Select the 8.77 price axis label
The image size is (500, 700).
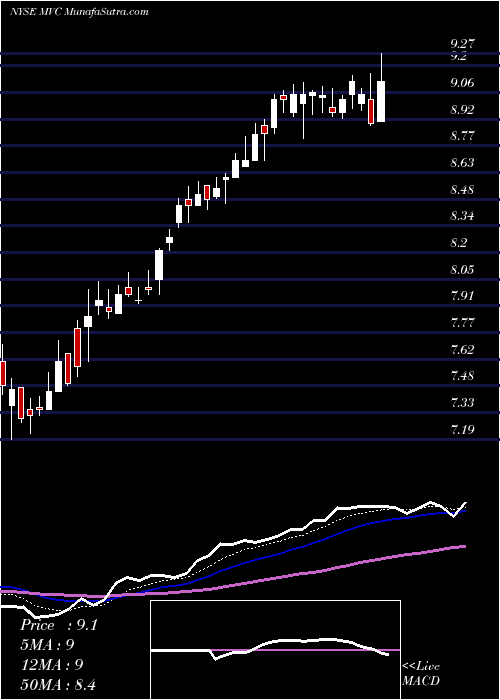click(x=463, y=136)
